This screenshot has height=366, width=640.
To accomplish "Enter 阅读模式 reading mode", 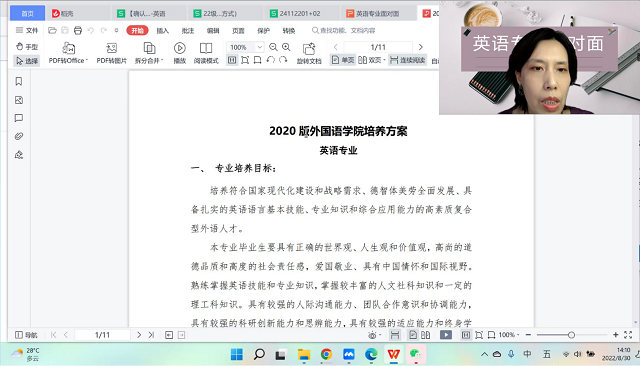I will click(206, 53).
